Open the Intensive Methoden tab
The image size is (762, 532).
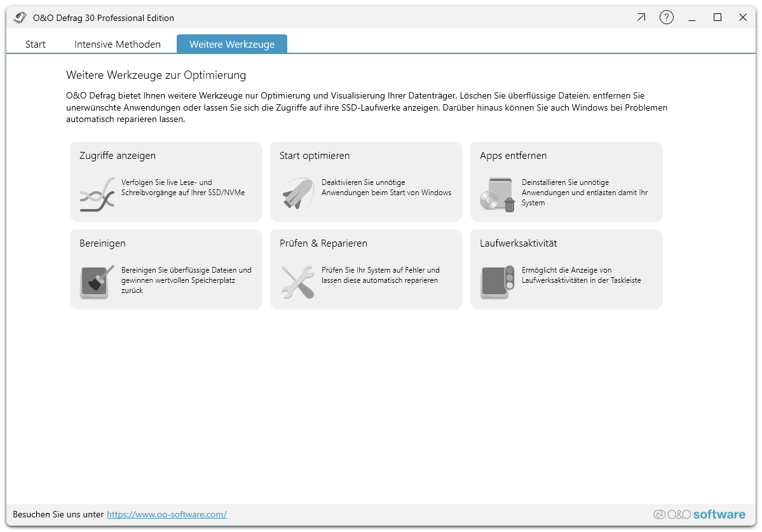click(x=118, y=44)
